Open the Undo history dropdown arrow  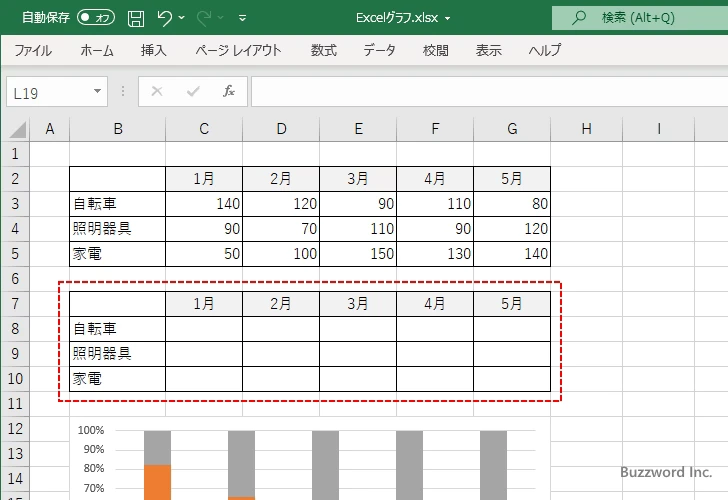click(184, 18)
